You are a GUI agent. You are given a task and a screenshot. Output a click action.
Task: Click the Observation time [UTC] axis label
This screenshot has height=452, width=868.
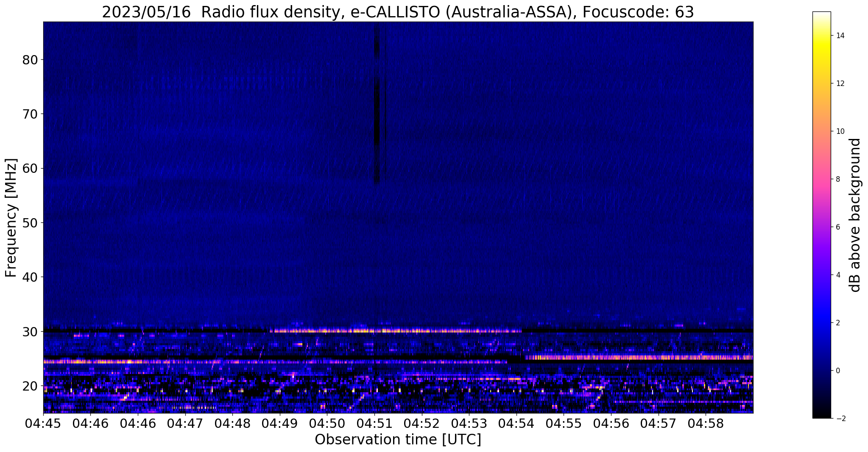point(398,440)
